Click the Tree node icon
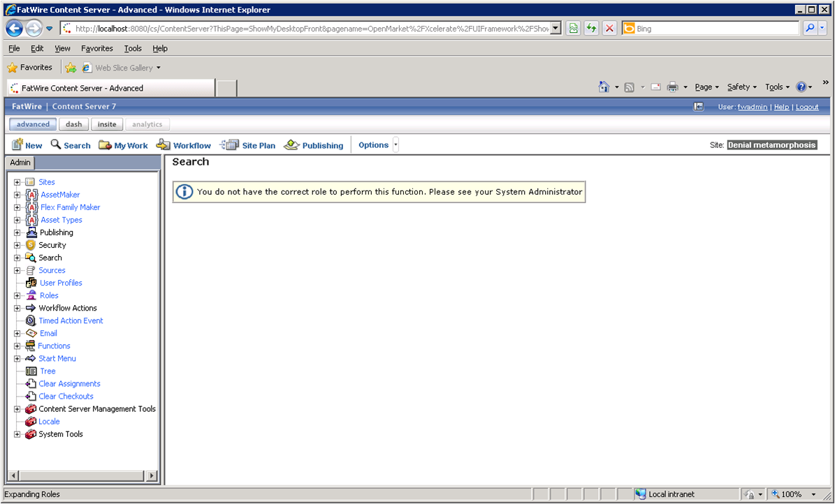The image size is (835, 504). pyautogui.click(x=31, y=371)
